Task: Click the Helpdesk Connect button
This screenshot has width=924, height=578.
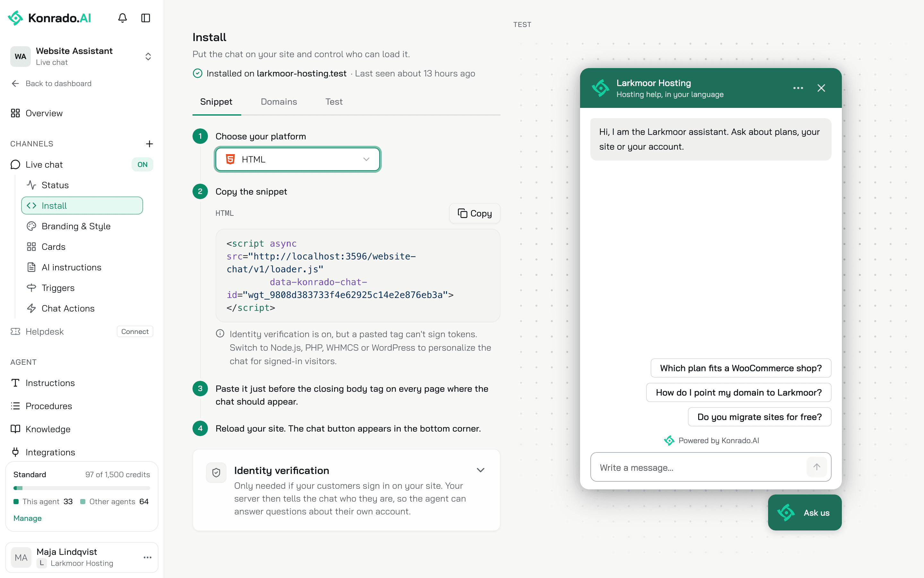Action: click(135, 331)
